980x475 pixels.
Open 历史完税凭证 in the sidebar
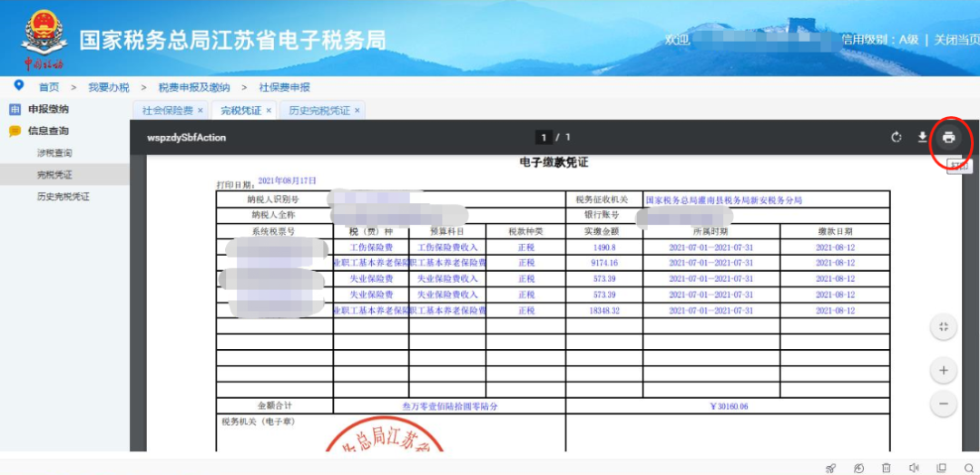click(64, 197)
